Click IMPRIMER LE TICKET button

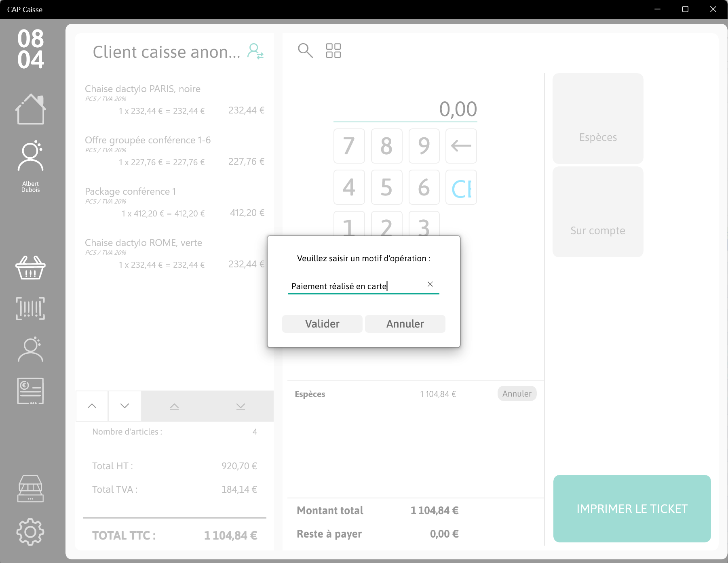click(x=632, y=509)
